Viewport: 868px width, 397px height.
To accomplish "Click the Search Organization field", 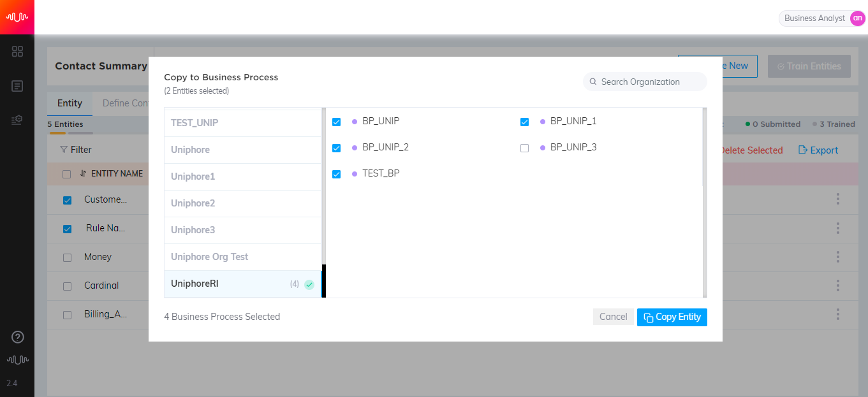I will (645, 82).
